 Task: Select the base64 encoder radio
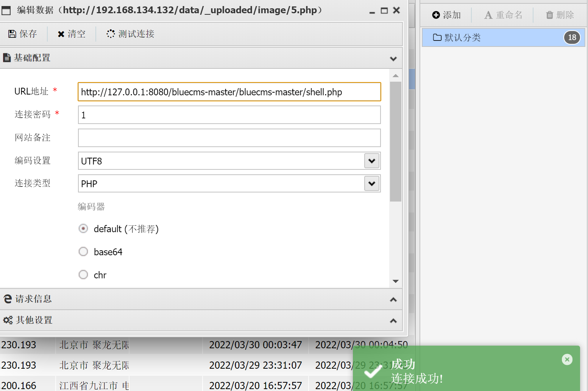coord(83,252)
